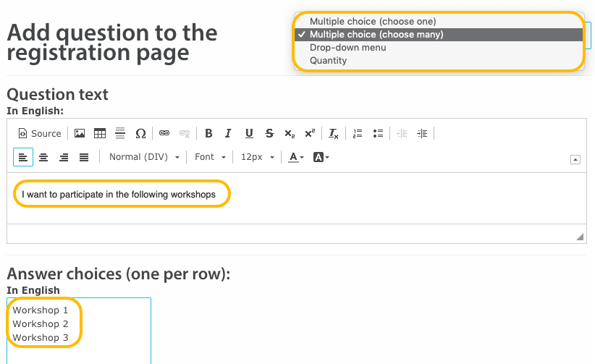Click the remove format icon

coord(333,133)
